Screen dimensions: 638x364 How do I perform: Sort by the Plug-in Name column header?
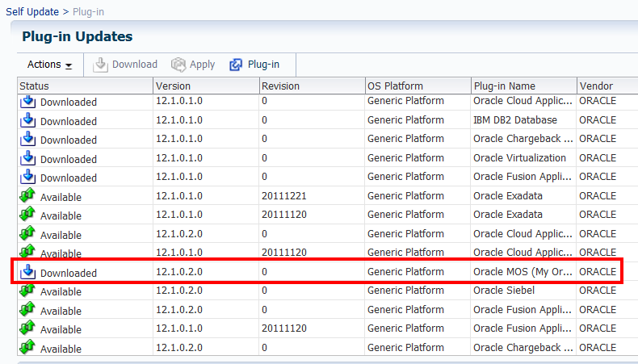(523, 86)
